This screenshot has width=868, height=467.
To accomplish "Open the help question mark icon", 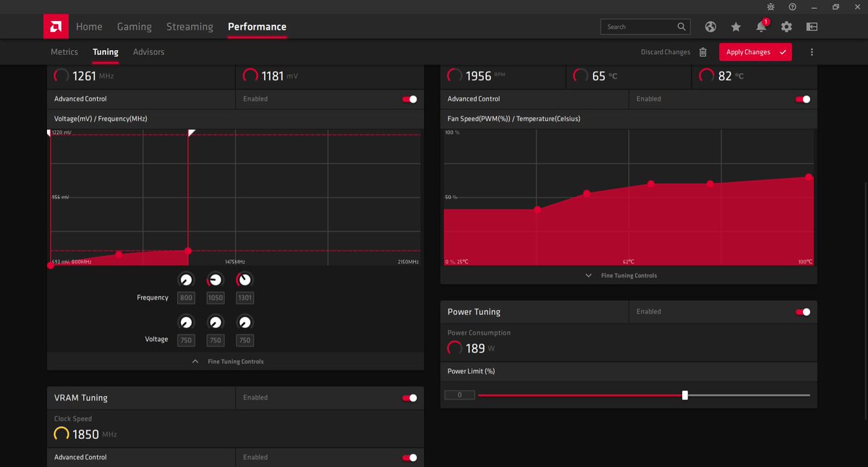I will pos(792,7).
